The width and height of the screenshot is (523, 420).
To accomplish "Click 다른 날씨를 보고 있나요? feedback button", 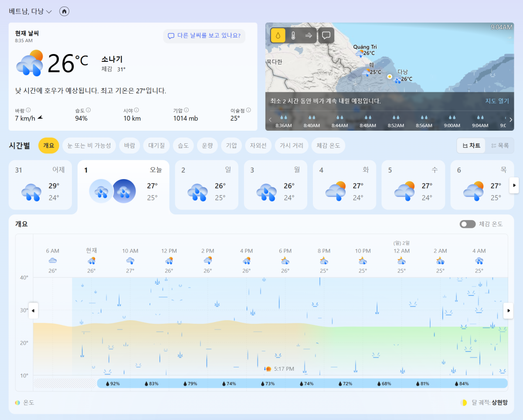I will tap(204, 36).
